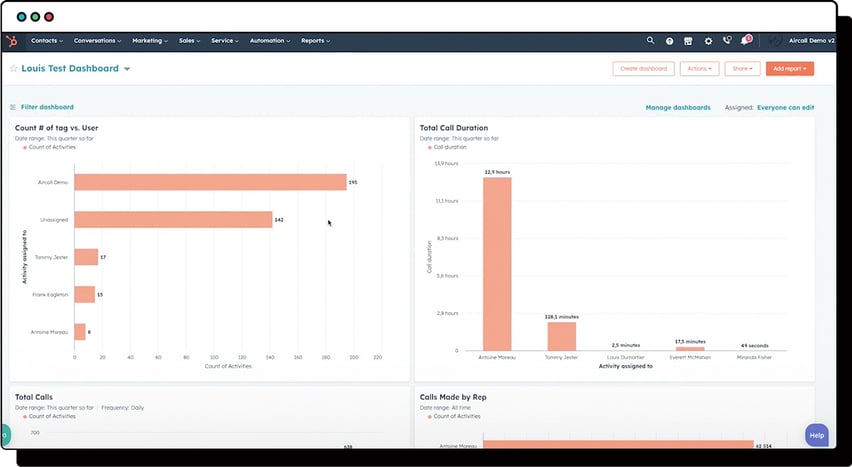Click the Call duration legend entry
Image resolution: width=852 pixels, height=467 pixels.
click(x=447, y=147)
